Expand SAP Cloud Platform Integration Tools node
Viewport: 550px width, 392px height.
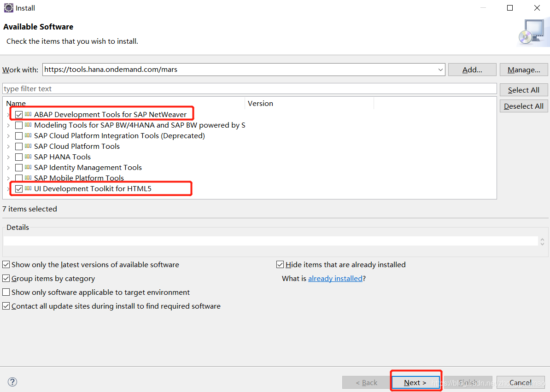tap(8, 136)
